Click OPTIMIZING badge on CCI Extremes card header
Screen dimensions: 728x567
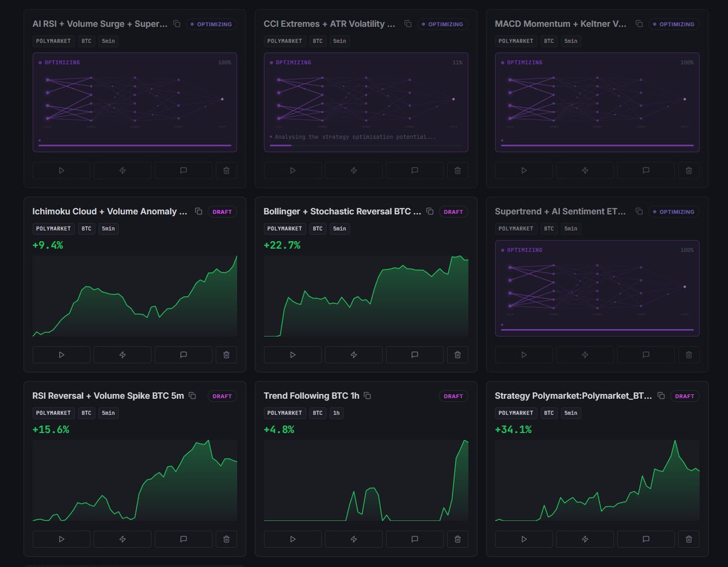[442, 24]
